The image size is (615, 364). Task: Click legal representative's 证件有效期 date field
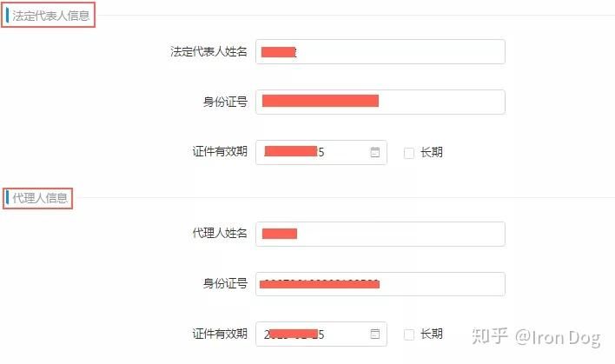[313, 152]
